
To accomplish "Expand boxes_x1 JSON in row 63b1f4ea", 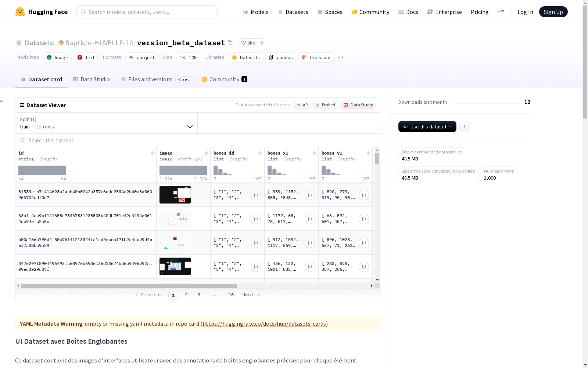I will (x=310, y=219).
